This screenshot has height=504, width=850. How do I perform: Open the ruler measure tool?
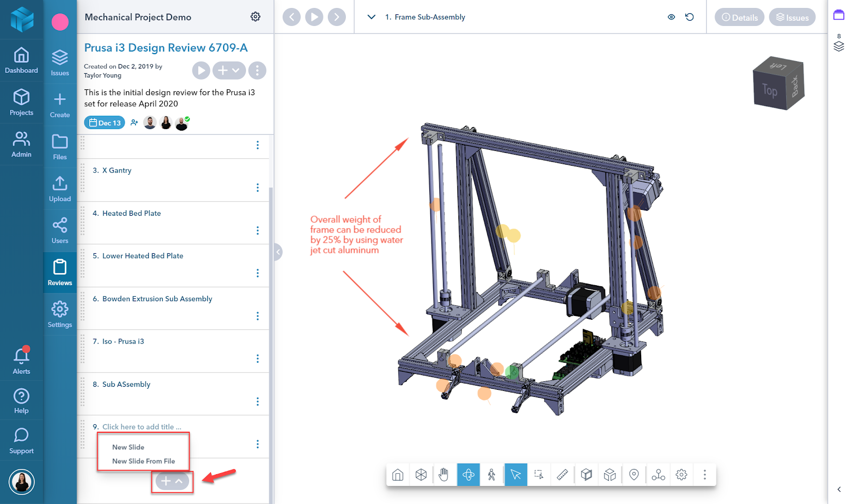(563, 475)
